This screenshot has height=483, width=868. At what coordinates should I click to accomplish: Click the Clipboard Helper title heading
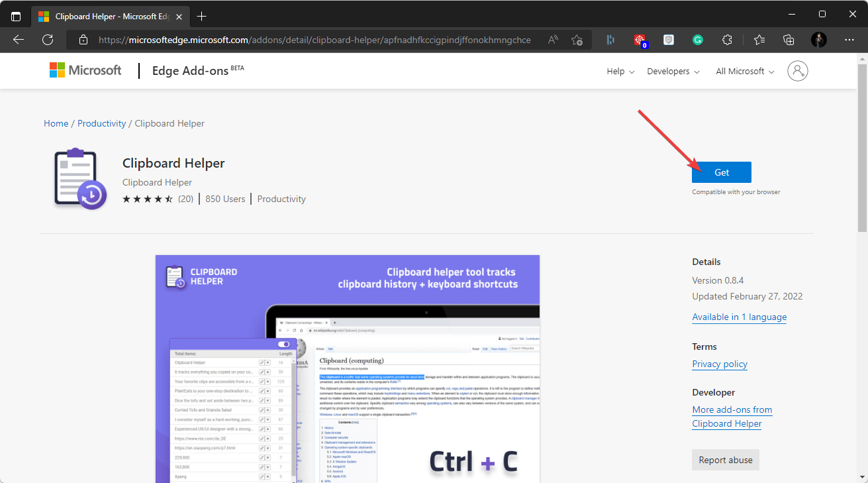tap(173, 163)
